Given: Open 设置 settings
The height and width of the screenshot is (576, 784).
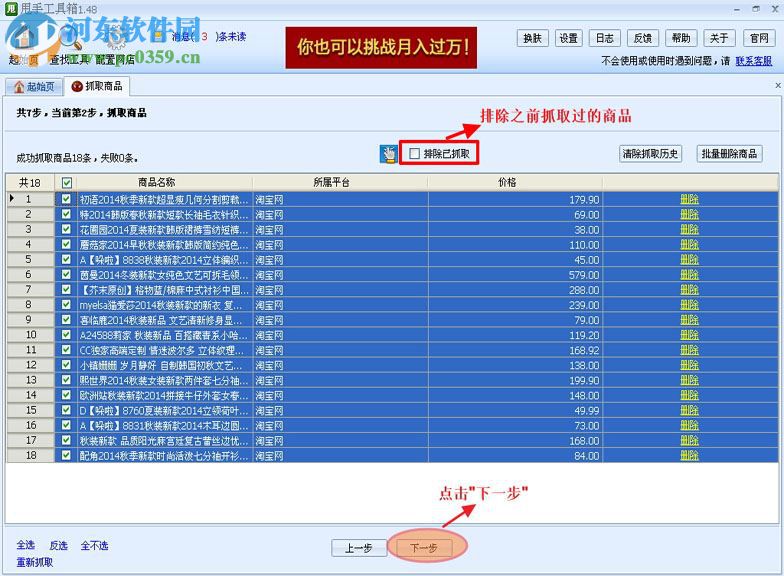Looking at the screenshot, I should tap(568, 38).
